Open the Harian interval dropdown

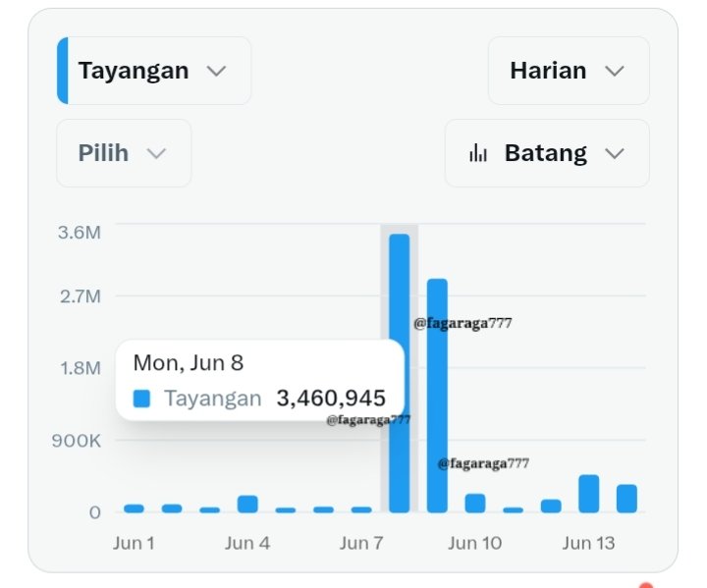pos(569,71)
